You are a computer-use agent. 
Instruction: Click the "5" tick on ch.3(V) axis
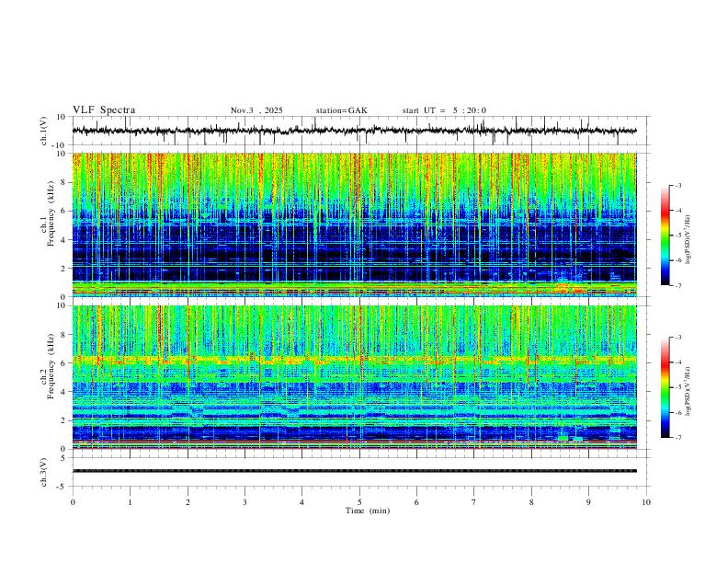(63, 457)
